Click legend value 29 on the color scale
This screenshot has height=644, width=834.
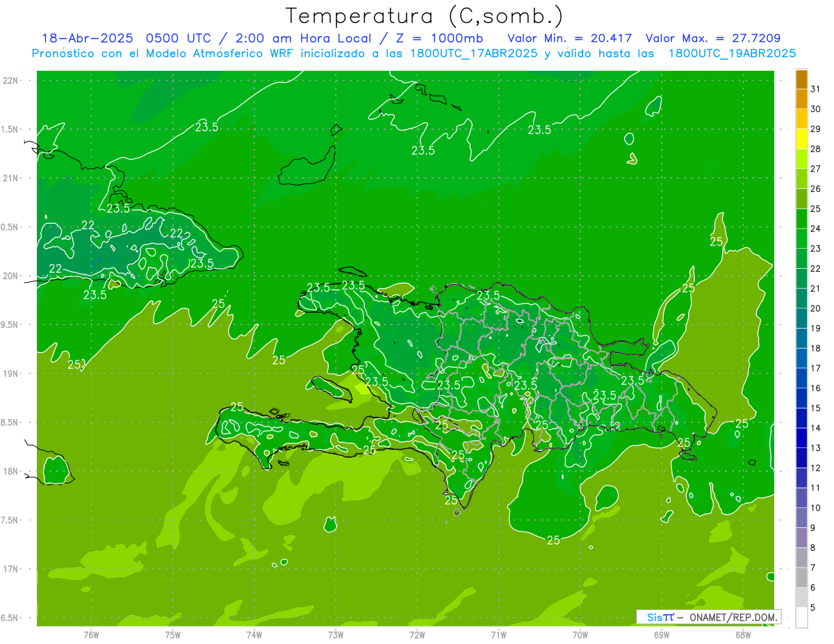(816, 129)
